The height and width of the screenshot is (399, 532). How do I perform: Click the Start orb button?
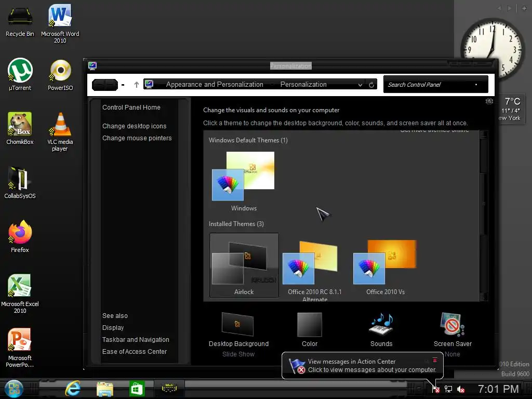pos(14,389)
